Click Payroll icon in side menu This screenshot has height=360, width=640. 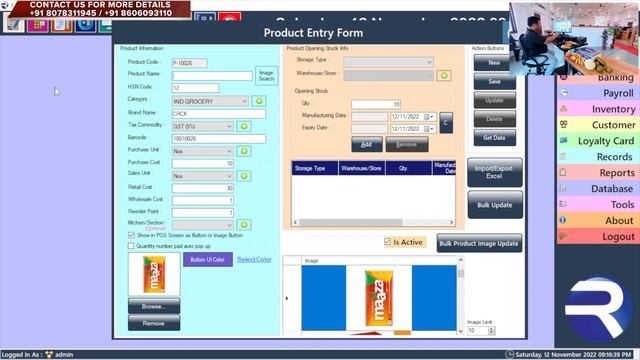tap(564, 93)
